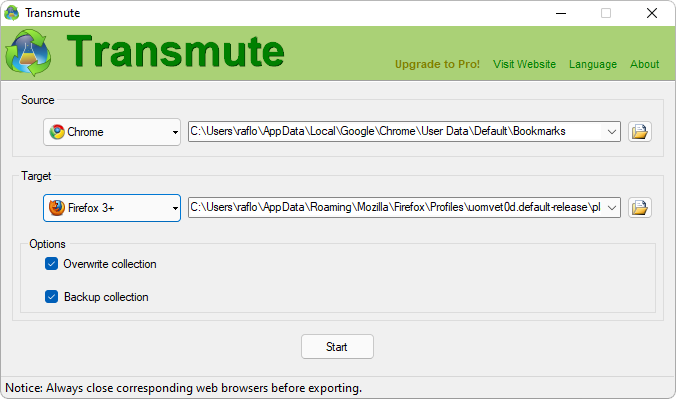Close the Transmute window
676x399 pixels.
pos(652,13)
